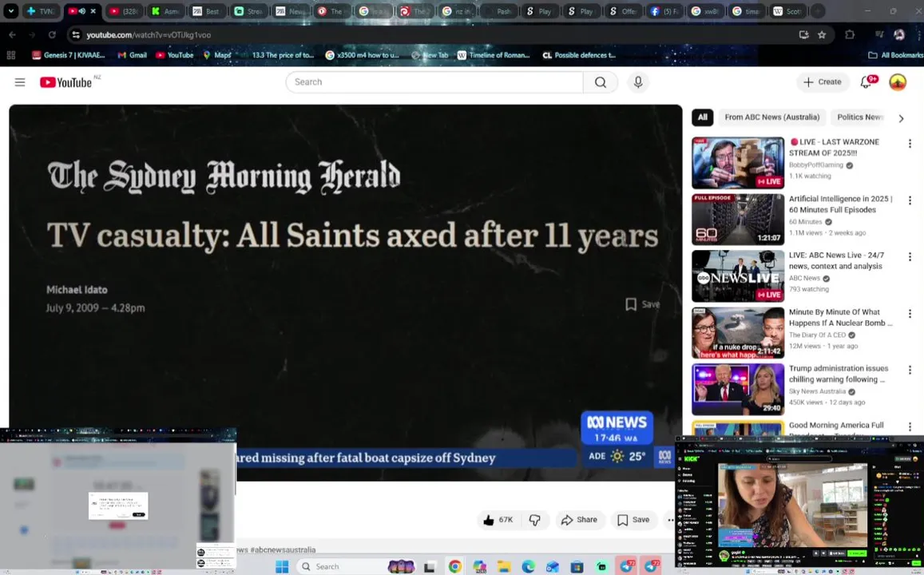Image resolution: width=924 pixels, height=575 pixels.
Task: Open the All Bookmarks folder
Action: (x=895, y=55)
